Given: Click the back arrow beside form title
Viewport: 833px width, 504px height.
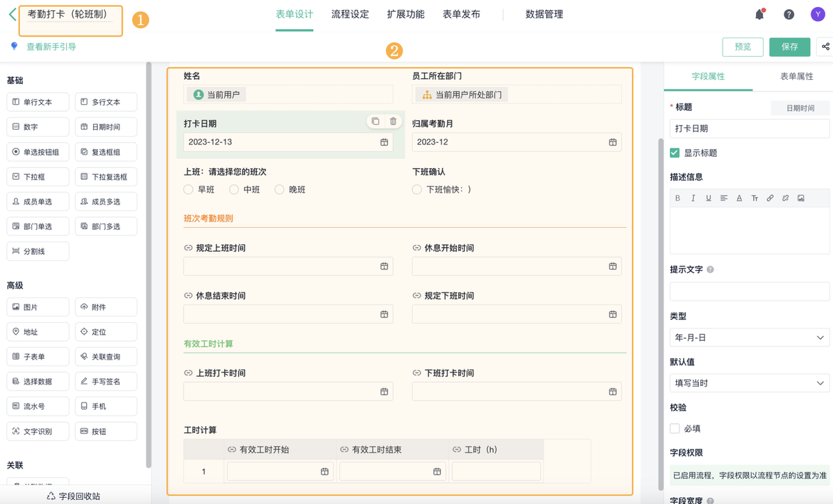Looking at the screenshot, I should coord(12,14).
